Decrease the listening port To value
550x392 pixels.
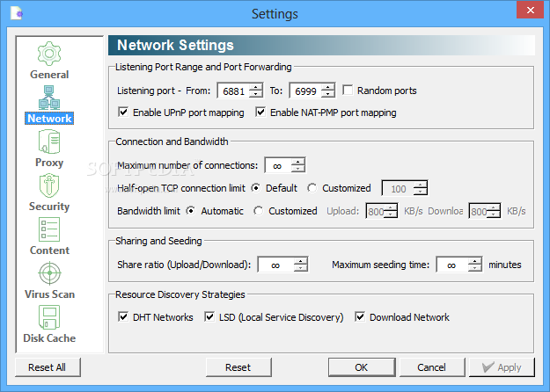(328, 94)
